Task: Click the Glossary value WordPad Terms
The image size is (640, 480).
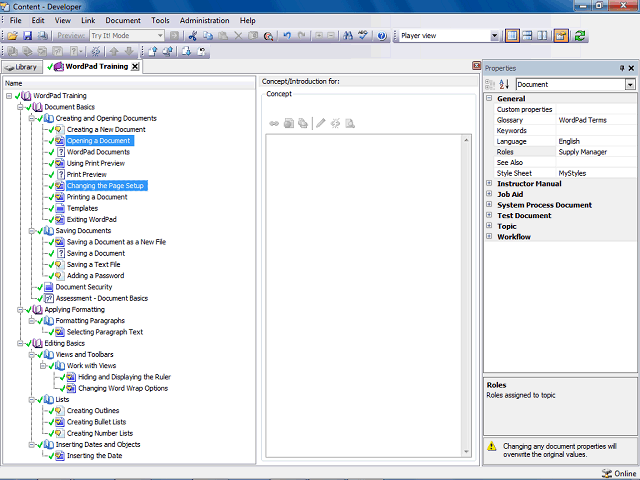Action: 582,120
